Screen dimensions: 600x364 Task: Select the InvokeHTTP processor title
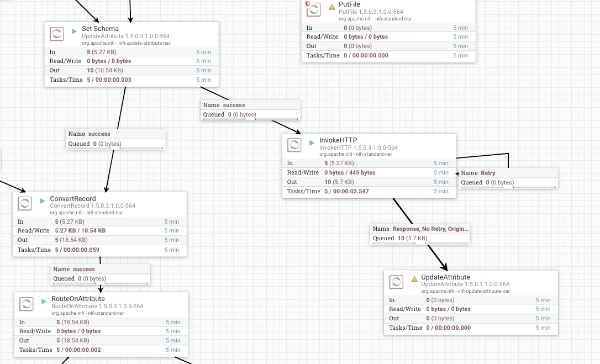[x=338, y=140]
